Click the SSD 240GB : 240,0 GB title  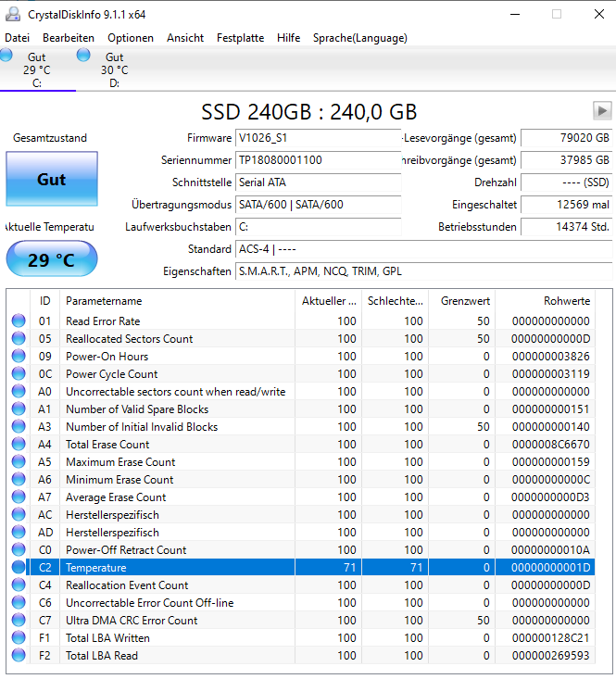pos(309,112)
